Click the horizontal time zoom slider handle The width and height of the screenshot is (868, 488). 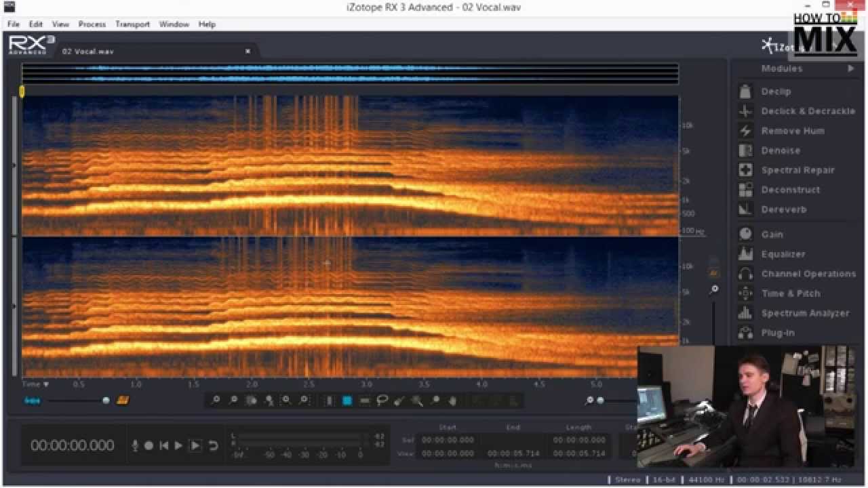tap(600, 401)
